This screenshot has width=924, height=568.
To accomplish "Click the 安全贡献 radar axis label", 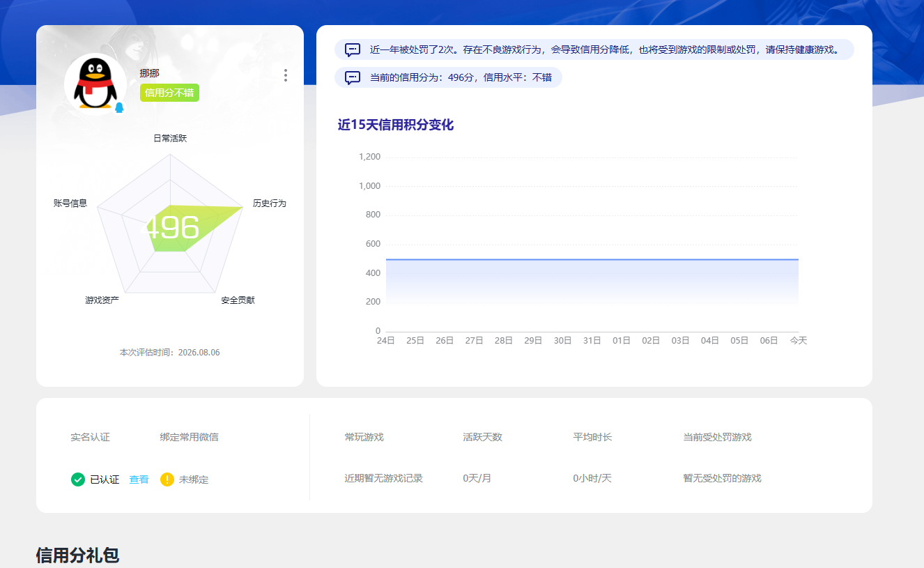I will click(238, 300).
